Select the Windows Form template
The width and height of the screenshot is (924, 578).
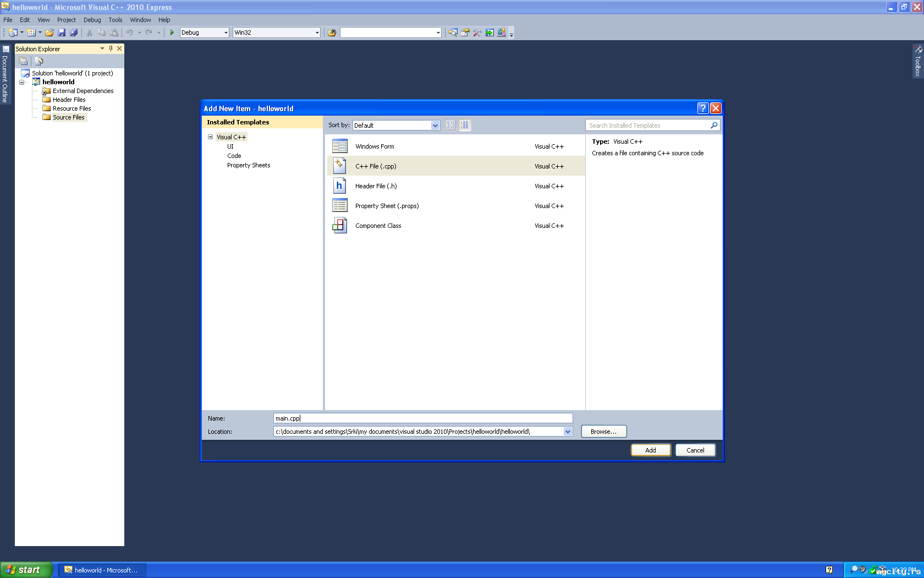456,146
